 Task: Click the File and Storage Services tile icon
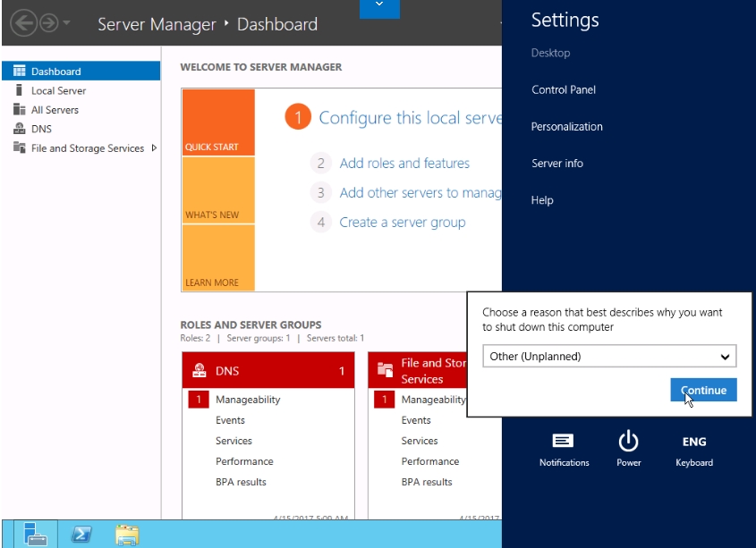385,370
